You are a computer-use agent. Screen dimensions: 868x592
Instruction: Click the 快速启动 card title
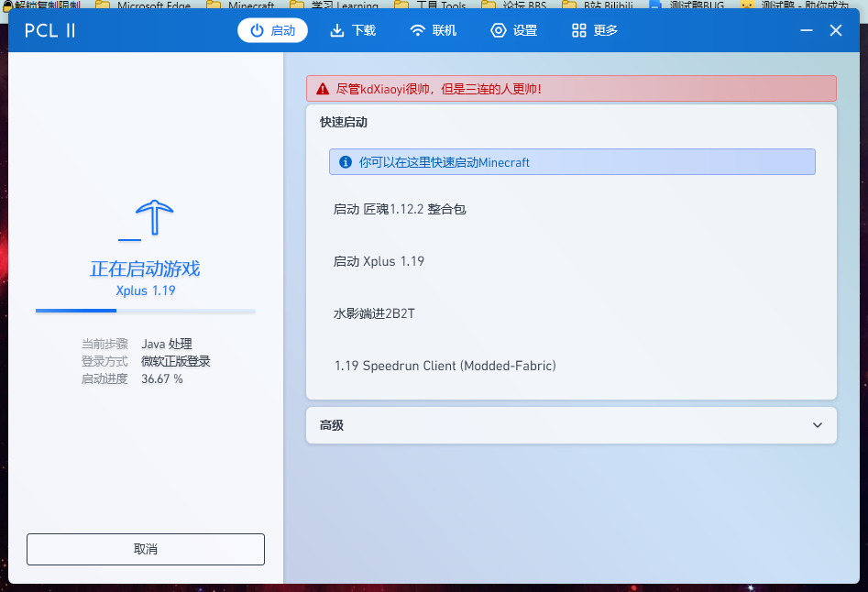click(x=344, y=122)
